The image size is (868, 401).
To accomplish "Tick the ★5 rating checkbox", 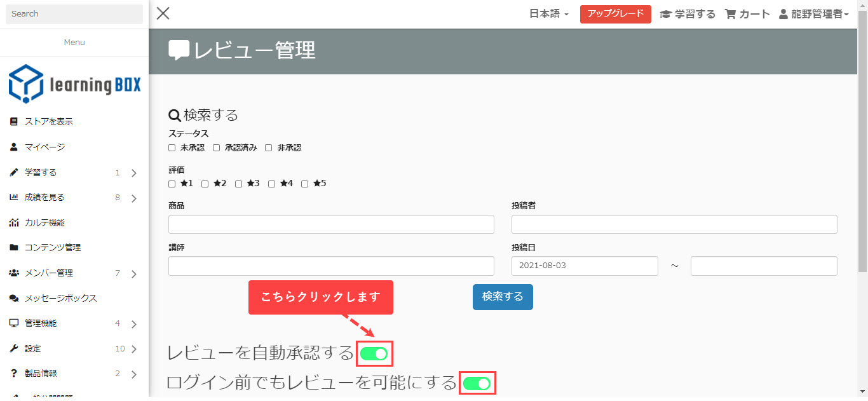I will pos(305,184).
